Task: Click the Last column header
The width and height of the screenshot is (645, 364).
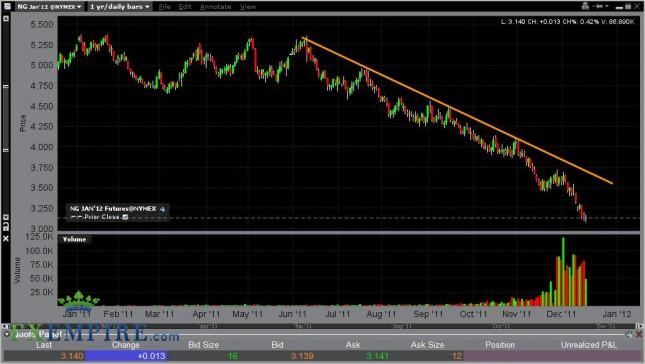Action: 44,345
